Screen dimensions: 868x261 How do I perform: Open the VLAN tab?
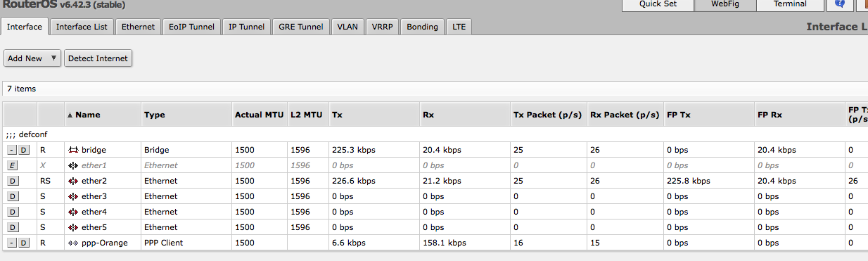(x=347, y=27)
